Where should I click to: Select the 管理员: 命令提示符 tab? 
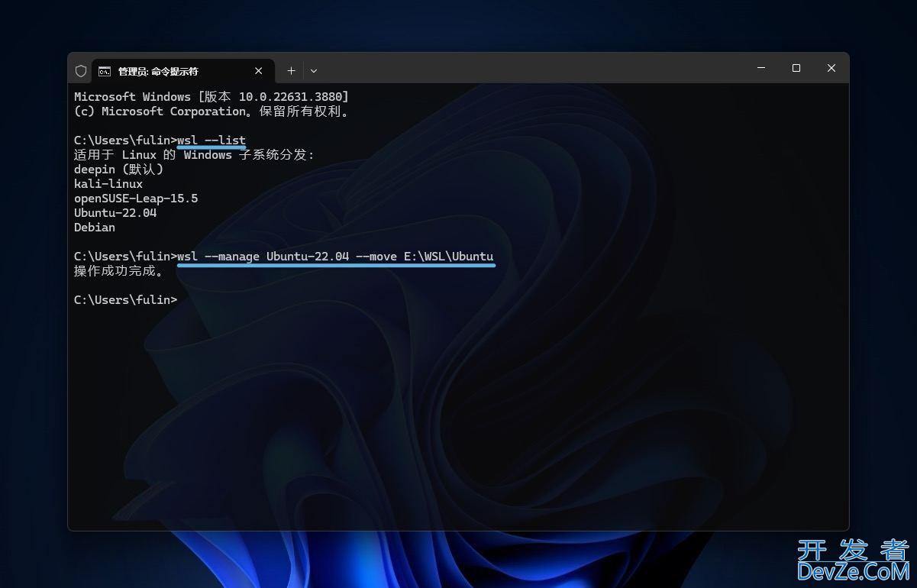[182, 71]
